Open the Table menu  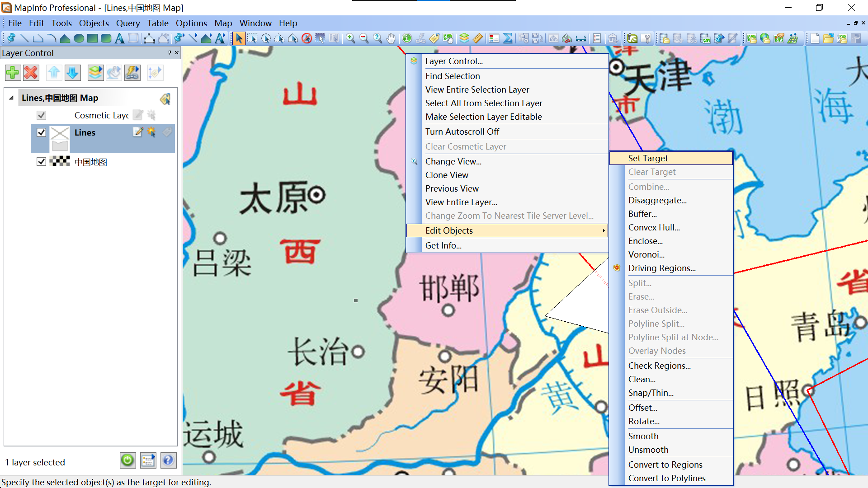tap(158, 23)
